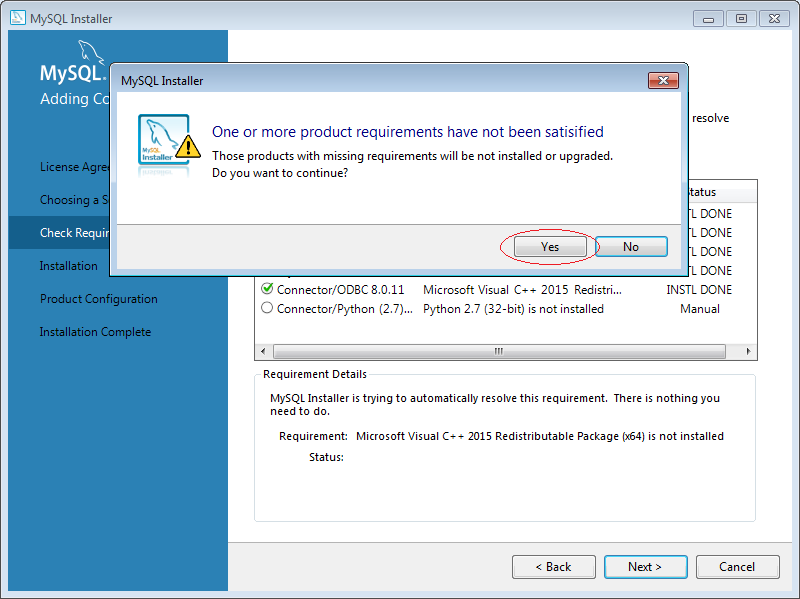Click the MySQL Installer title bar icon
This screenshot has width=800, height=599.
17,18
